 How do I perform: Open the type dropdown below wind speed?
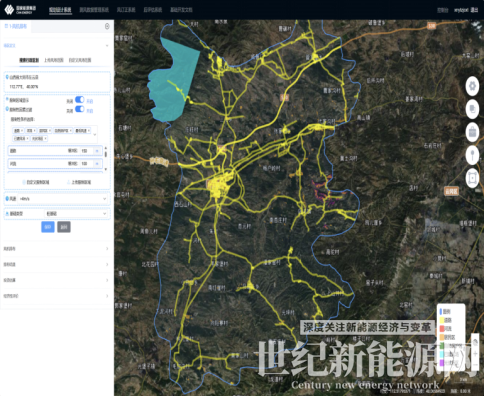76,213
